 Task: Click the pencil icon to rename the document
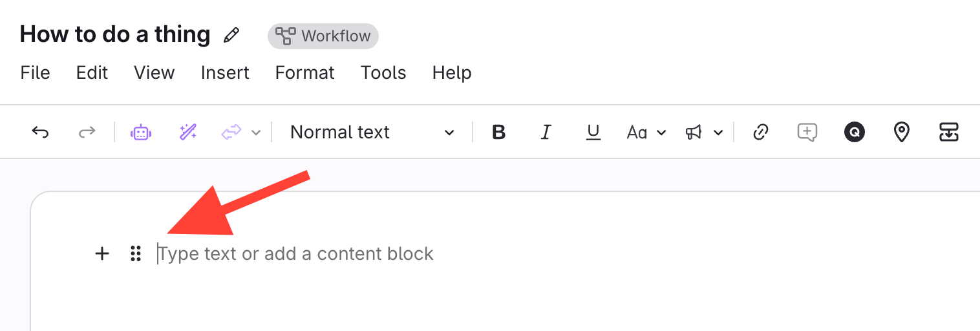point(231,36)
